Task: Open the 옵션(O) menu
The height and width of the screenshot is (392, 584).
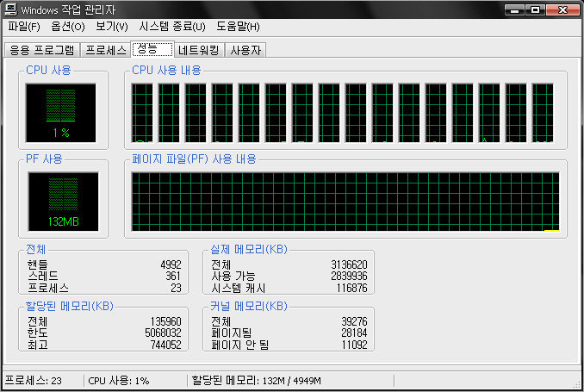Action: 68,27
